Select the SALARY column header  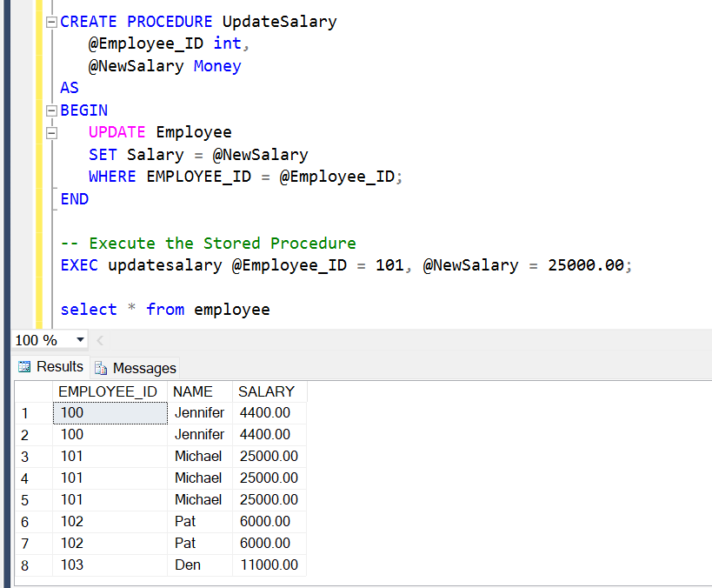click(267, 391)
